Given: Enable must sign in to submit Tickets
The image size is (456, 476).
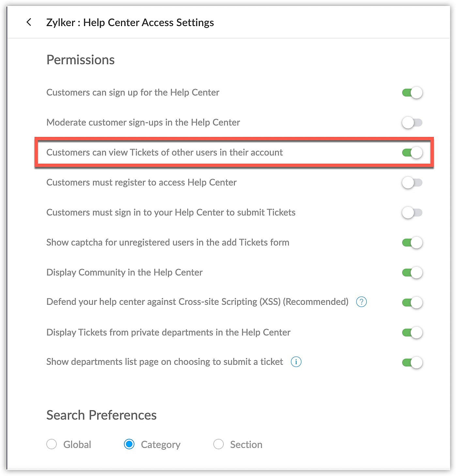Looking at the screenshot, I should click(x=412, y=213).
